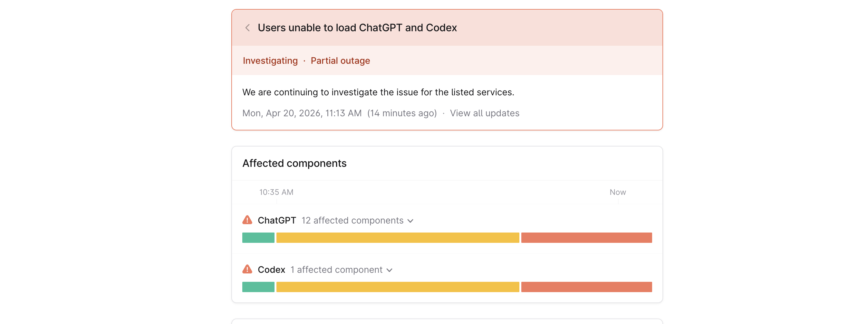Select the Investigating status label

click(x=270, y=61)
